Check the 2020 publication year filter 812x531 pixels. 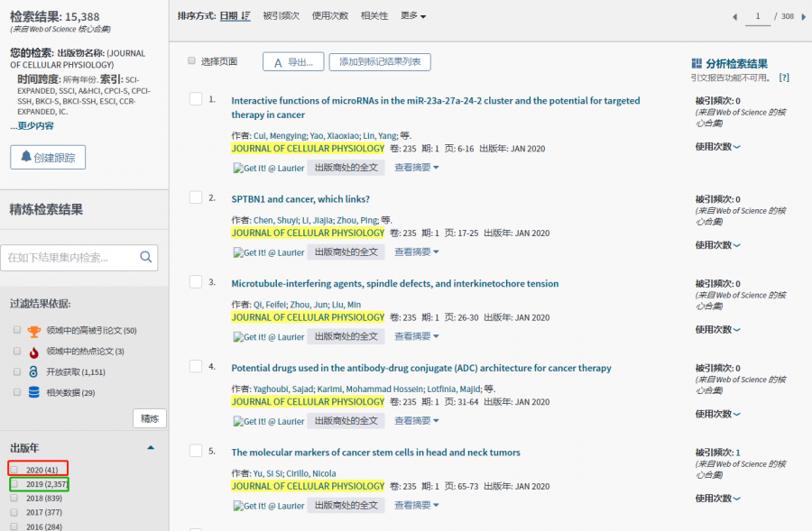click(x=14, y=470)
